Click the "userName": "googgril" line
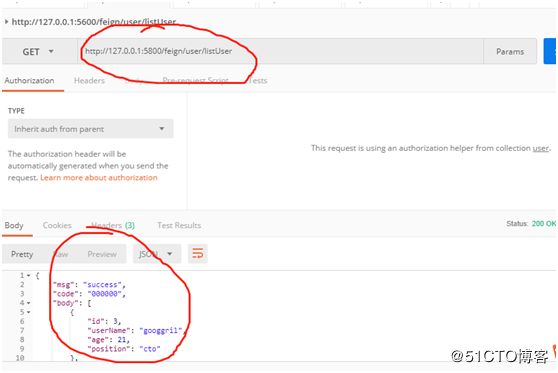Viewport: 558px width, 373px height. [137, 330]
